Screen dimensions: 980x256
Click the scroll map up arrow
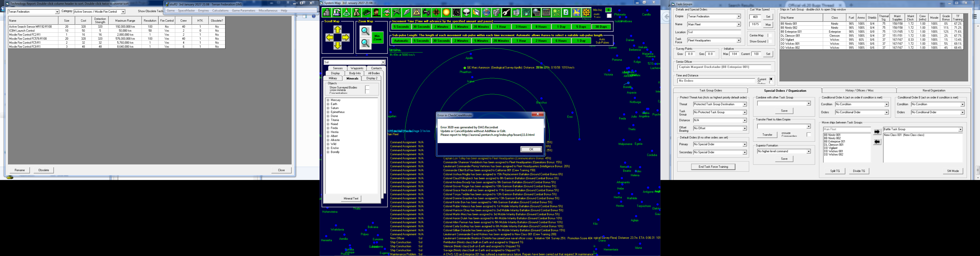(x=337, y=29)
